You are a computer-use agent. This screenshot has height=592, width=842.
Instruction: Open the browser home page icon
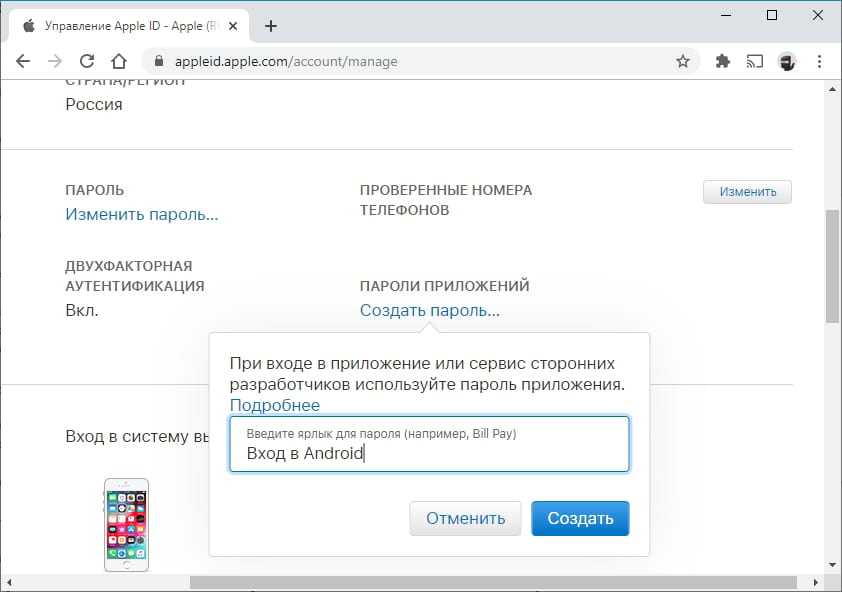point(119,61)
